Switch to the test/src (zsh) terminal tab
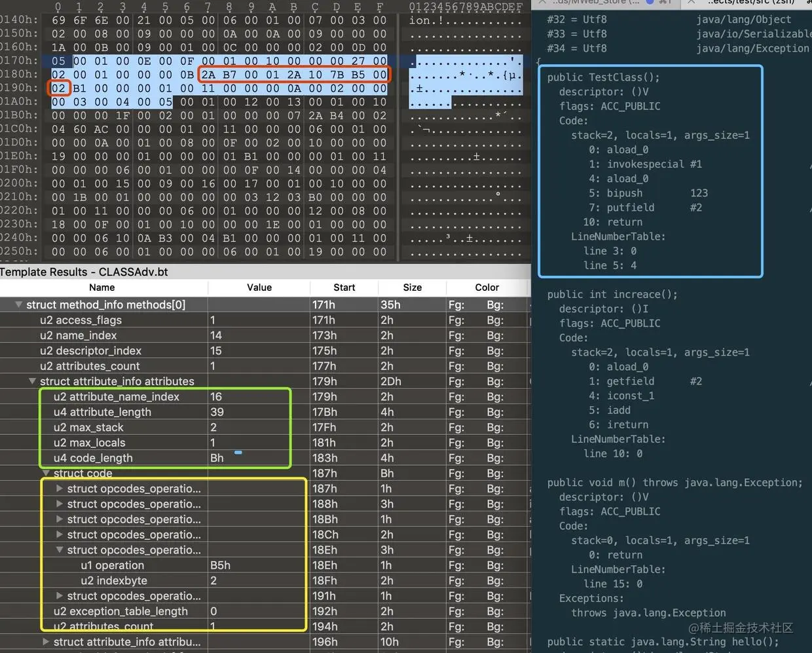812x653 pixels. [x=752, y=3]
